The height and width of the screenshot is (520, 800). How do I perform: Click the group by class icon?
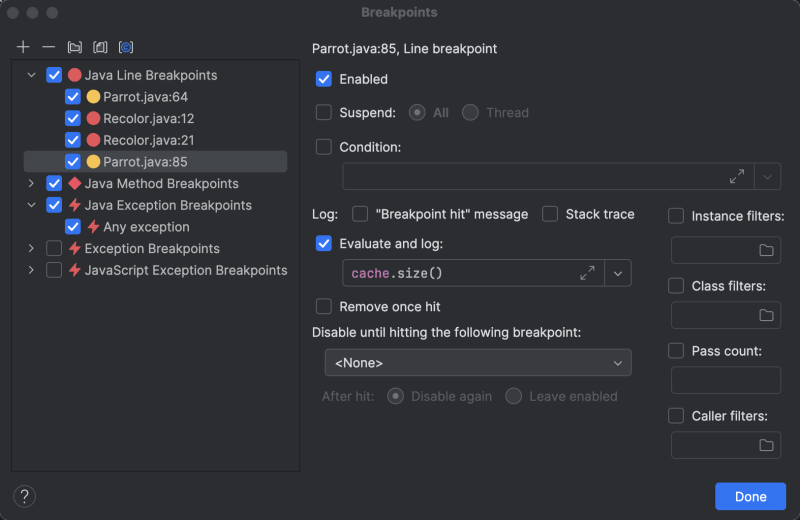[100, 47]
